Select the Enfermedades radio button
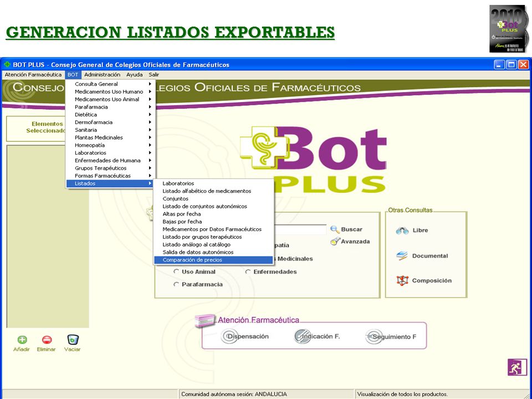The width and height of the screenshot is (532, 399). [248, 272]
